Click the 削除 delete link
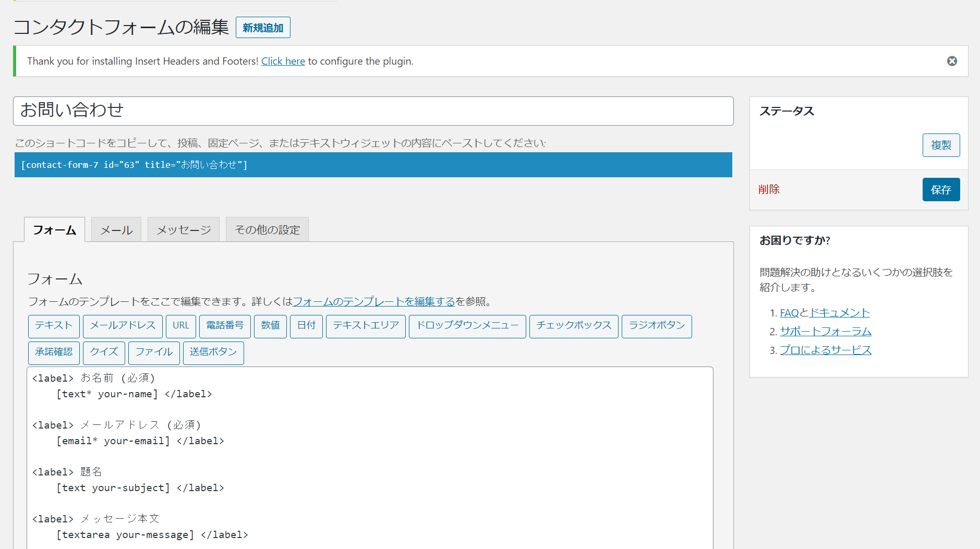The width and height of the screenshot is (980, 549). [x=769, y=189]
